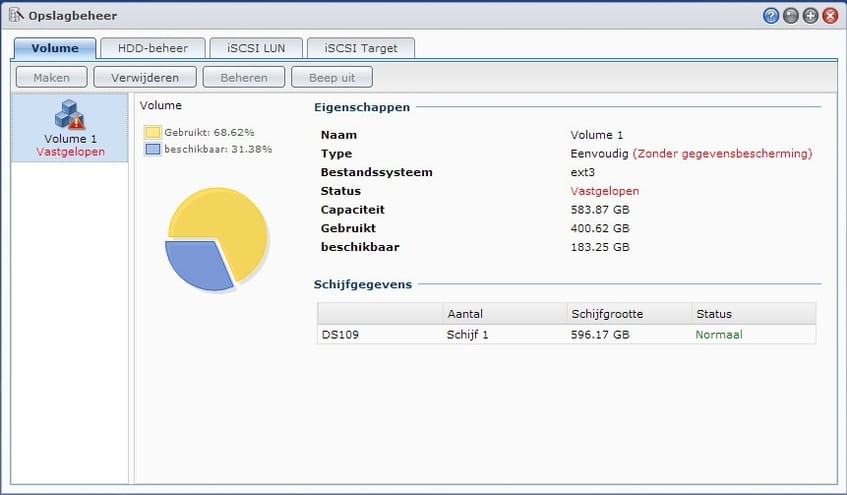The width and height of the screenshot is (847, 495).
Task: Minimize the Opslagbeheer window
Action: [x=791, y=16]
